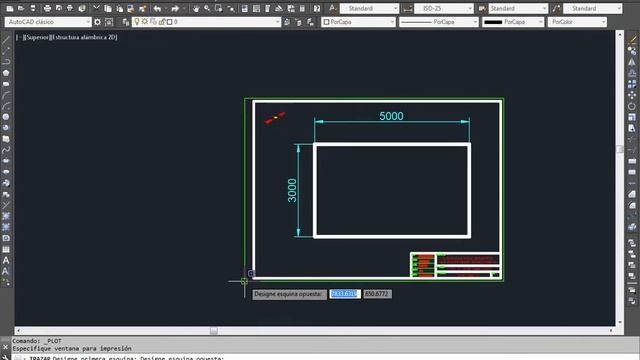
Task: Click the Plot printer icon
Action: point(47,8)
